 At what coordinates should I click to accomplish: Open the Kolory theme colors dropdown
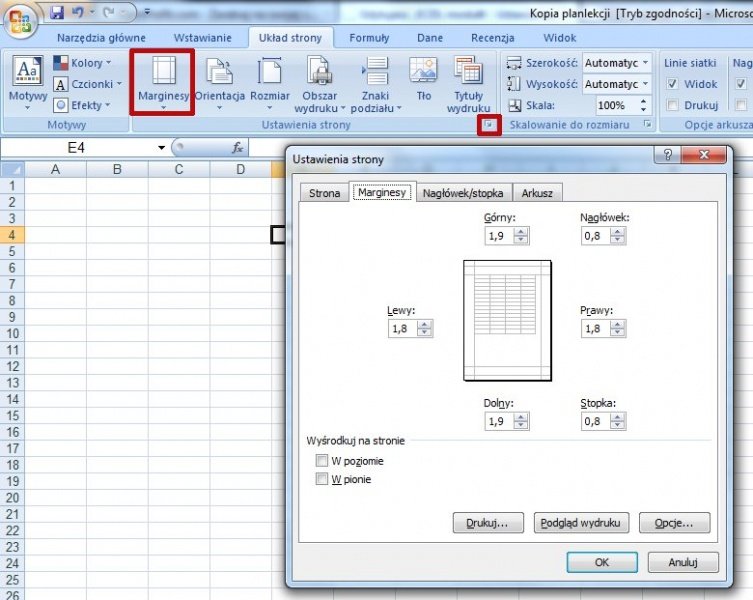(x=109, y=63)
